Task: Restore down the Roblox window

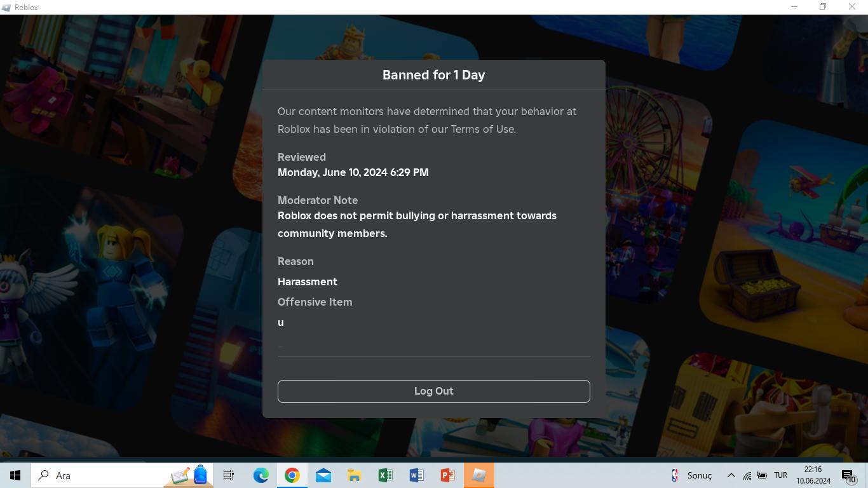Action: pos(823,7)
